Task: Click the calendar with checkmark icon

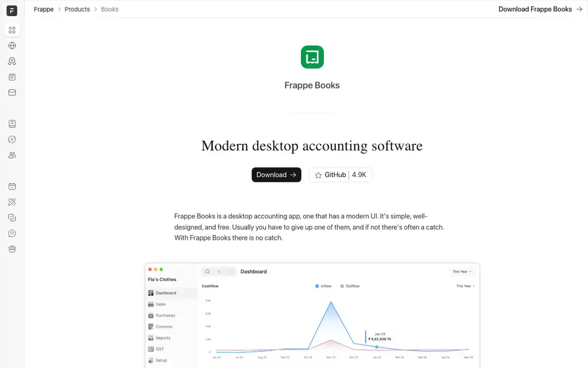Action: 12,186
